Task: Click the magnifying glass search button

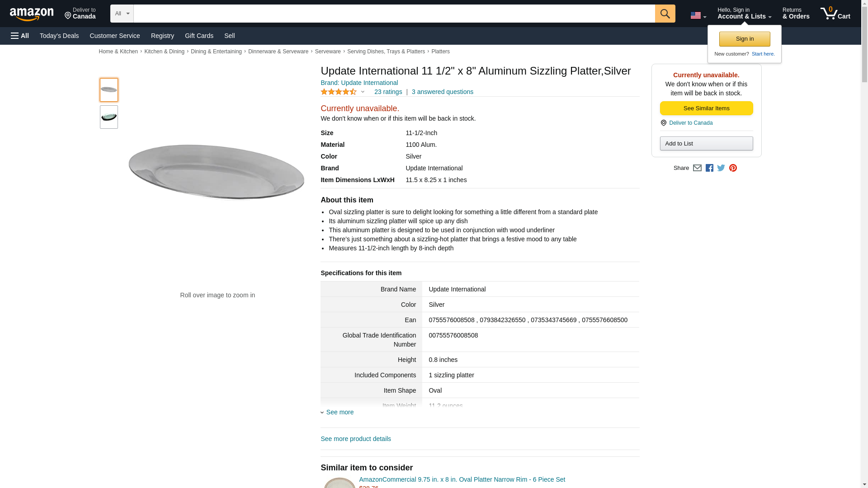Action: click(665, 14)
